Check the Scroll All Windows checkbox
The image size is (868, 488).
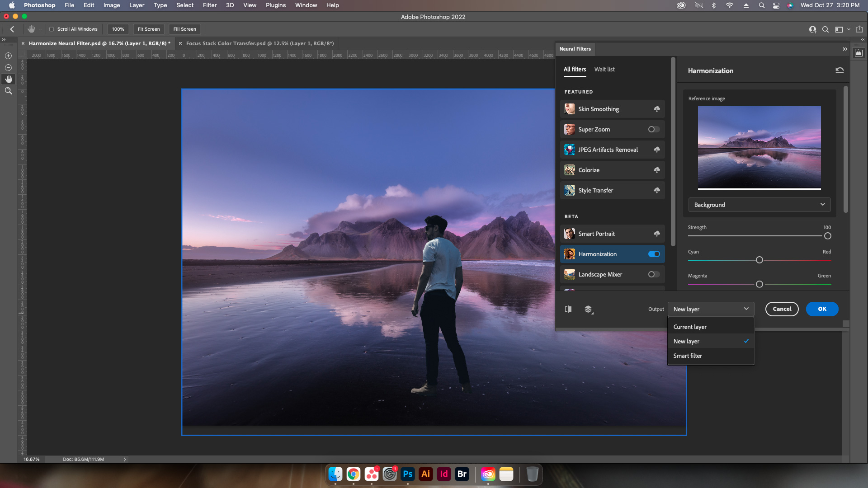(52, 29)
